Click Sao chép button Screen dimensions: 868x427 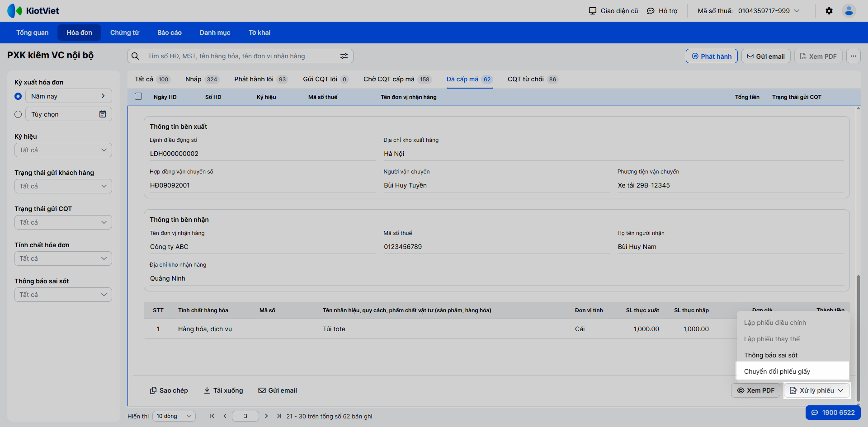point(169,390)
